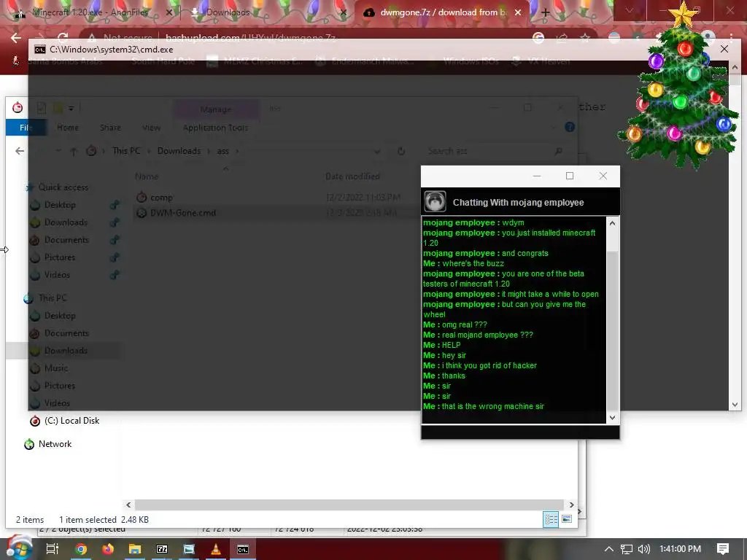The height and width of the screenshot is (560, 747).
Task: Open the tab search dropdown in Chrome
Action: (630, 10)
